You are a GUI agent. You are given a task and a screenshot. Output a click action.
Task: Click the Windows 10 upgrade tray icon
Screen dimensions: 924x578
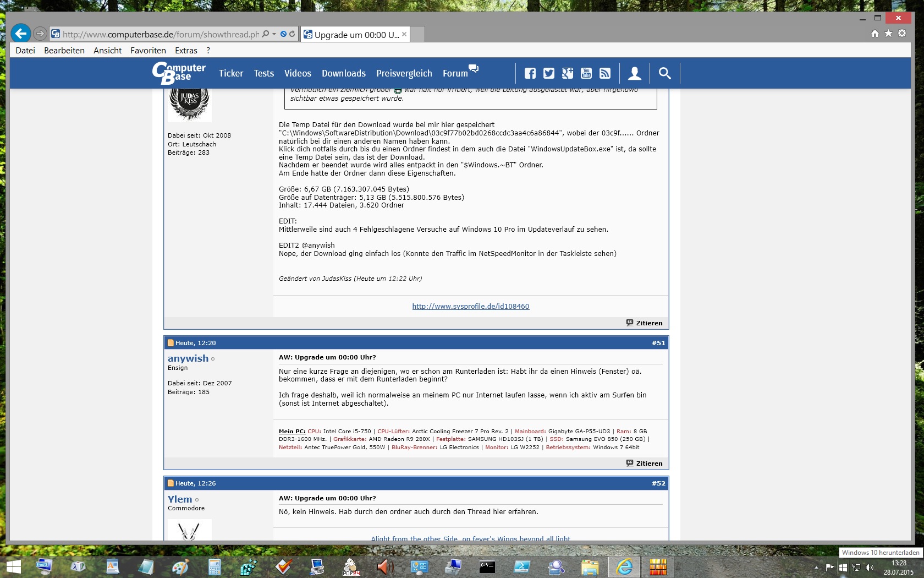point(843,568)
